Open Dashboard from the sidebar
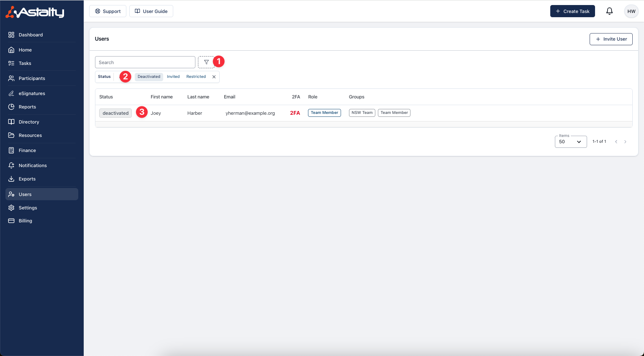Image resolution: width=644 pixels, height=356 pixels. point(31,35)
